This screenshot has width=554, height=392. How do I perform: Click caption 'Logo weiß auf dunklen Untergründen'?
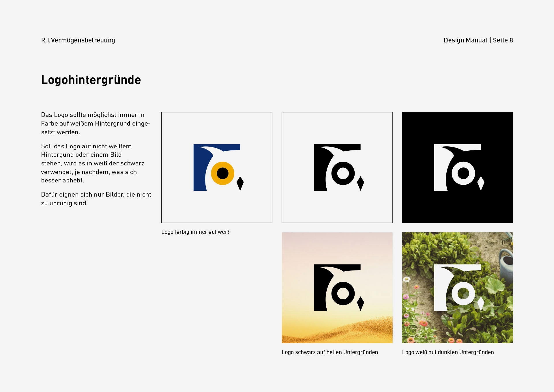pyautogui.click(x=448, y=352)
